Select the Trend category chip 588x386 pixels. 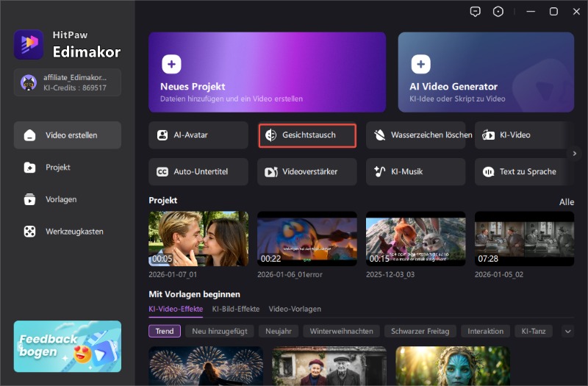pos(165,332)
